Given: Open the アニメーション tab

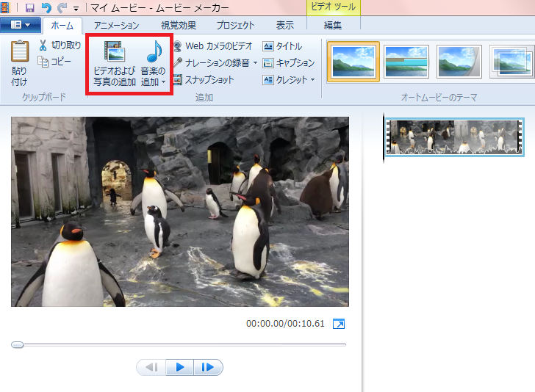Looking at the screenshot, I should [x=117, y=25].
